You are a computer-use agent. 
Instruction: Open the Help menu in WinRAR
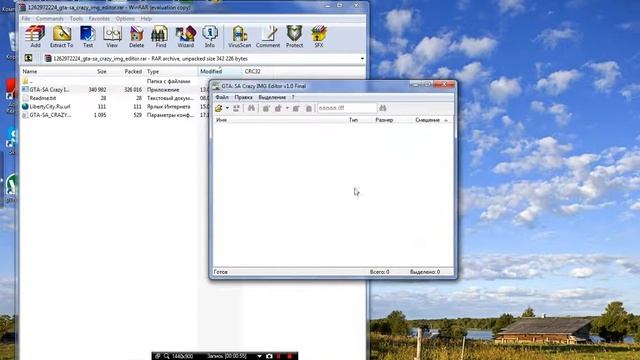(146, 19)
